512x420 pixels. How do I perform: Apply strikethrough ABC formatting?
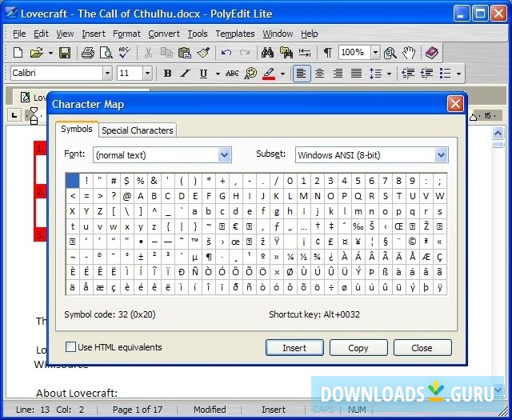click(x=232, y=74)
